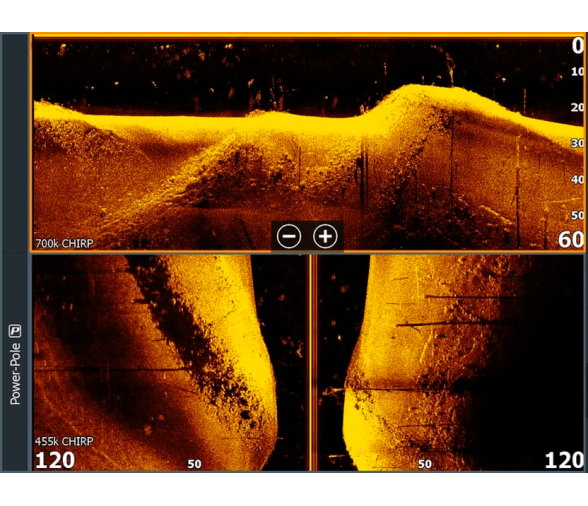Image resolution: width=588 pixels, height=506 pixels.
Task: Select the 60 lower depth limit
Action: 571,239
